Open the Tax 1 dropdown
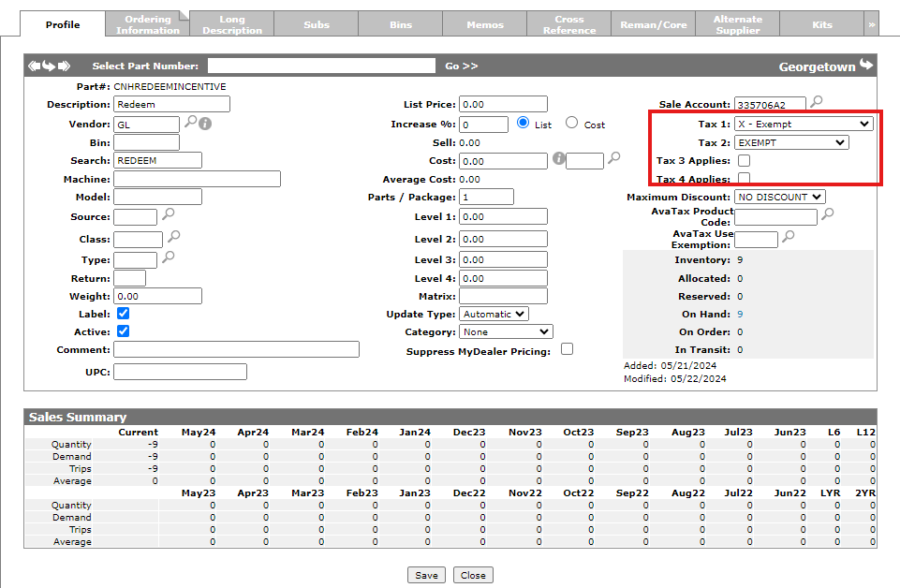900x588 pixels. 804,124
